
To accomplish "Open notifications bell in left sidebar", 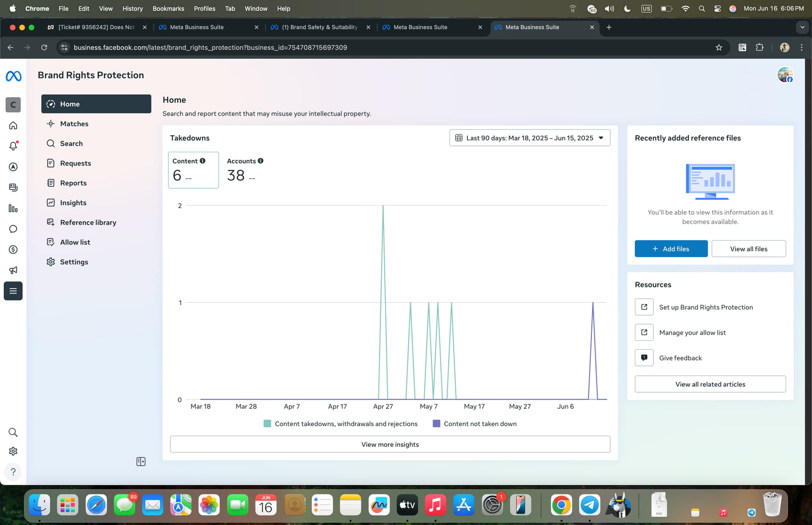I will pyautogui.click(x=13, y=146).
